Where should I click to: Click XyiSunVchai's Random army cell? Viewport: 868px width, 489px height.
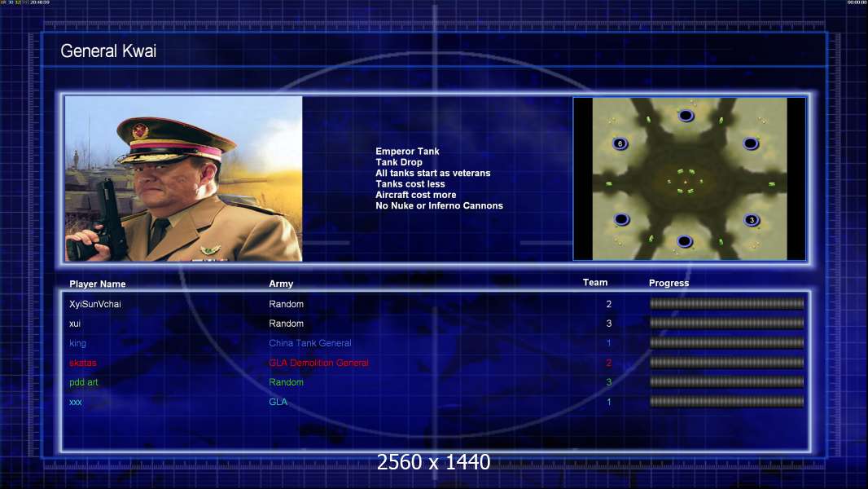286,304
